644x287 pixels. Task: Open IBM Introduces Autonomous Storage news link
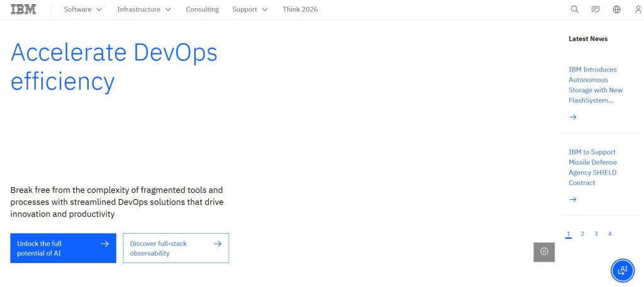tap(592, 85)
